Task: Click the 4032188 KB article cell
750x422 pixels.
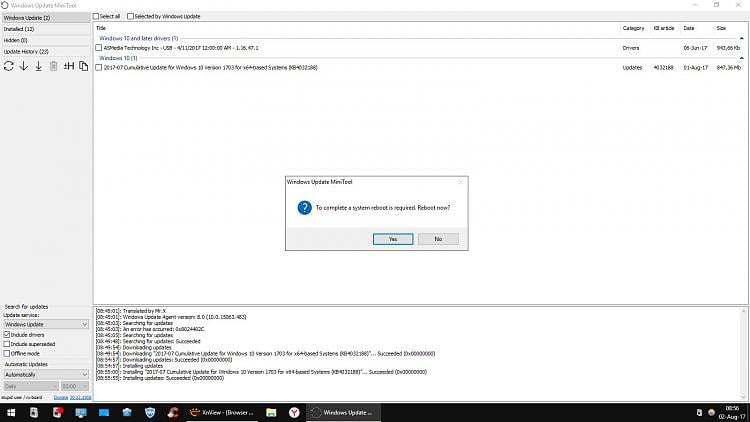Action: coord(663,68)
